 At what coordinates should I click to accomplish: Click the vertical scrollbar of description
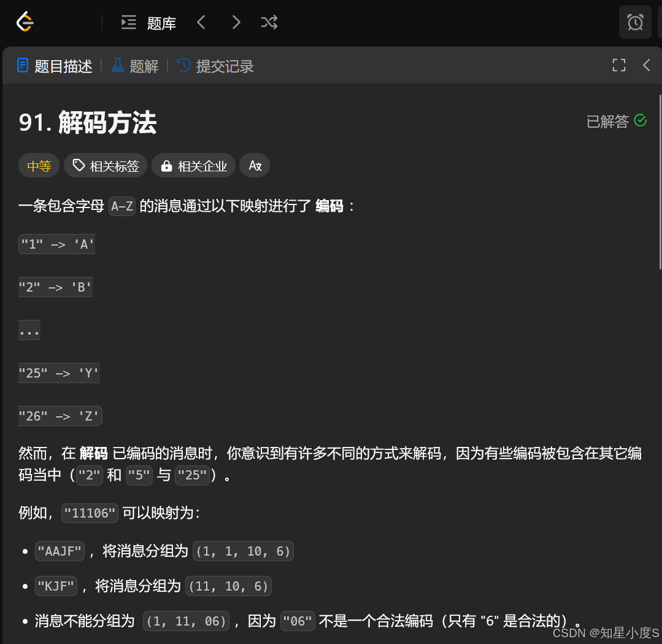pyautogui.click(x=660, y=182)
